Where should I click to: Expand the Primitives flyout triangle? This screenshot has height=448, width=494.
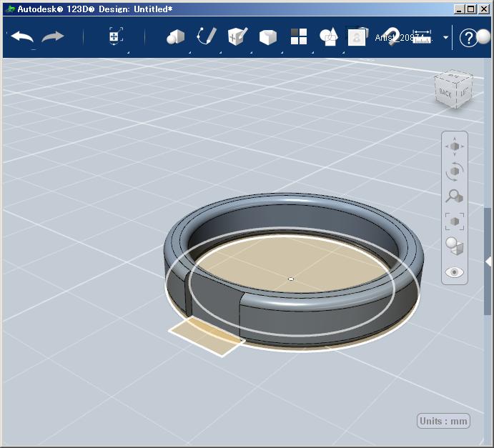pyautogui.click(x=189, y=53)
